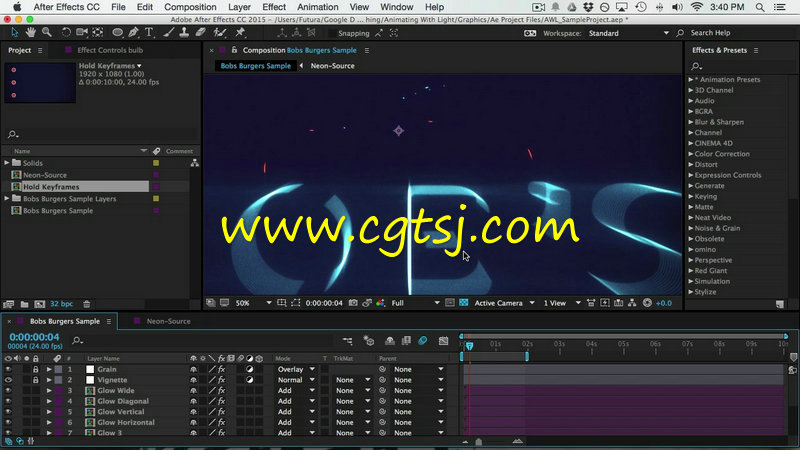Select the Pan Behind anchor tool
800x450 pixels.
pos(98,33)
